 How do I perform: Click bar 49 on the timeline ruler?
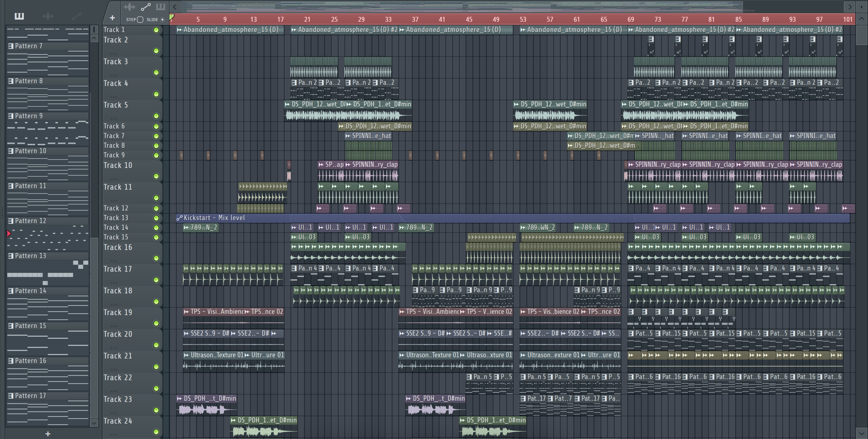pyautogui.click(x=496, y=19)
